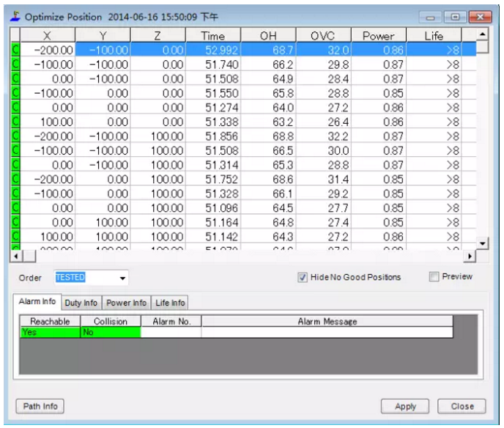The image size is (504, 428).
Task: Select the row with Time 52.992
Action: click(x=243, y=50)
